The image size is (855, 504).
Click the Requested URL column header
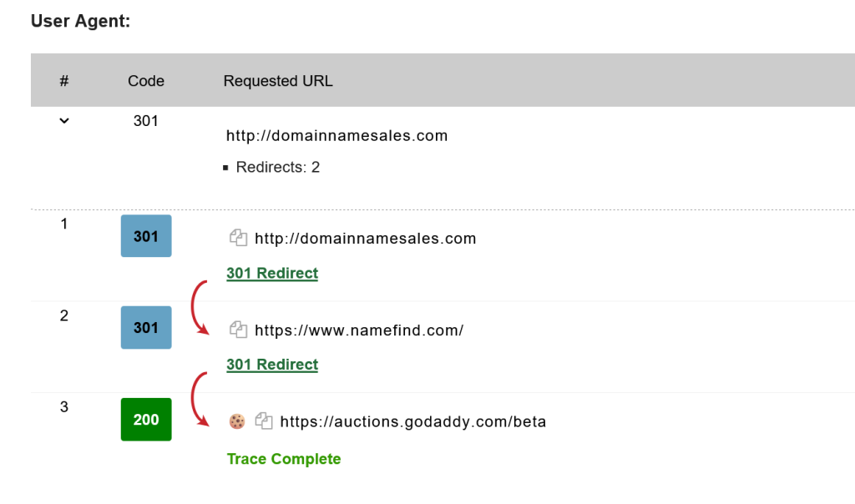pyautogui.click(x=278, y=81)
